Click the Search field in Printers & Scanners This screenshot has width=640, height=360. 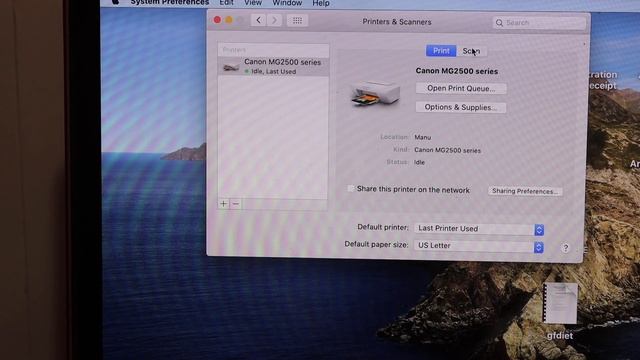point(539,23)
